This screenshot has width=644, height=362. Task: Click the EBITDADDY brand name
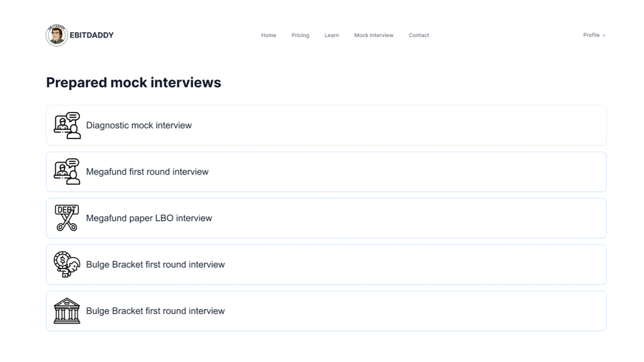[92, 35]
